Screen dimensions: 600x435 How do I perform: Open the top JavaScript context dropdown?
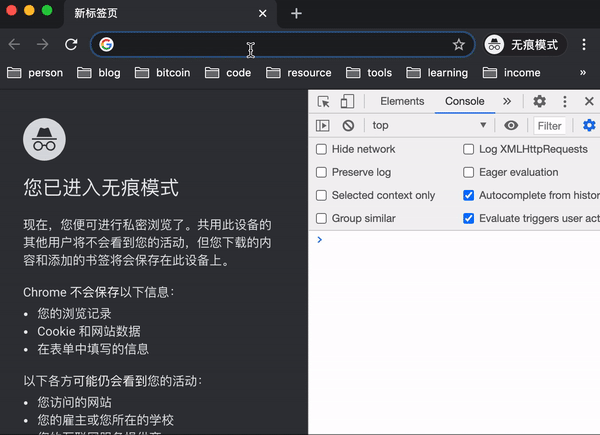pyautogui.click(x=429, y=125)
